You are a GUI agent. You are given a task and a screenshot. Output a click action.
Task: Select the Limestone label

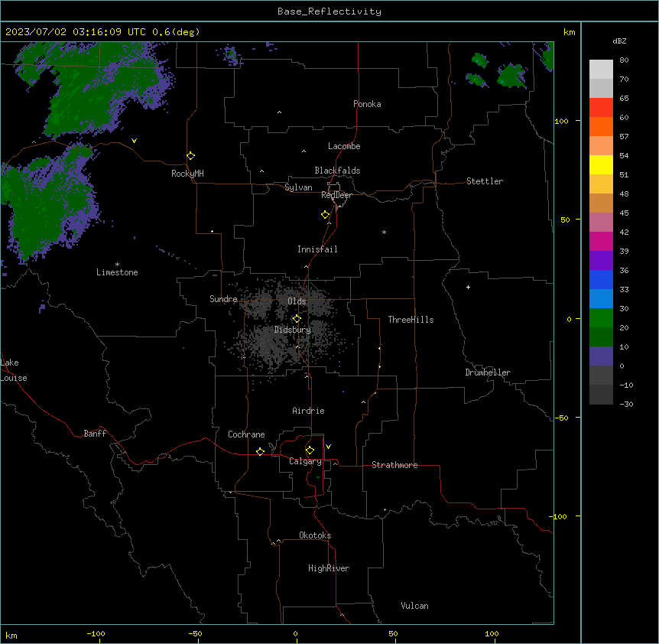click(117, 272)
